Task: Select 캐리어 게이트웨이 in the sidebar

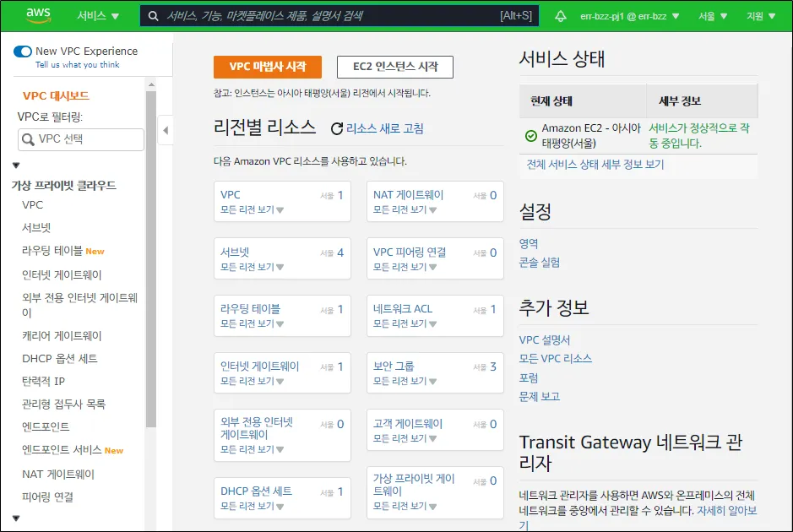Action: (62, 336)
